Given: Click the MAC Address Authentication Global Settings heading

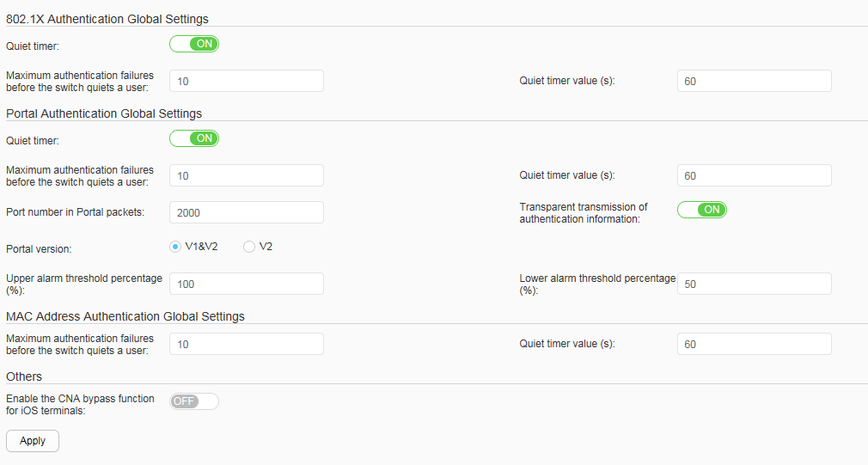Looking at the screenshot, I should click(x=125, y=316).
